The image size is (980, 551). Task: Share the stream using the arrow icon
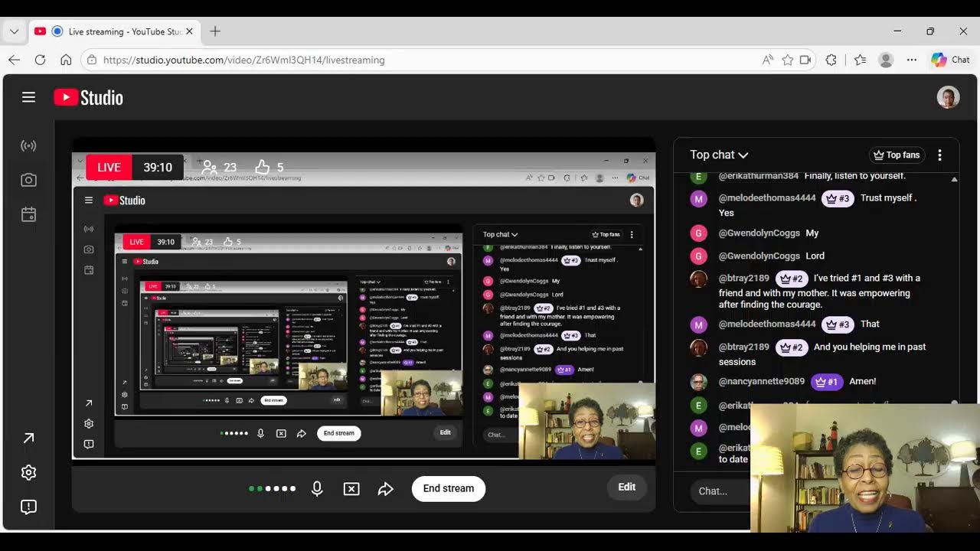coord(385,488)
